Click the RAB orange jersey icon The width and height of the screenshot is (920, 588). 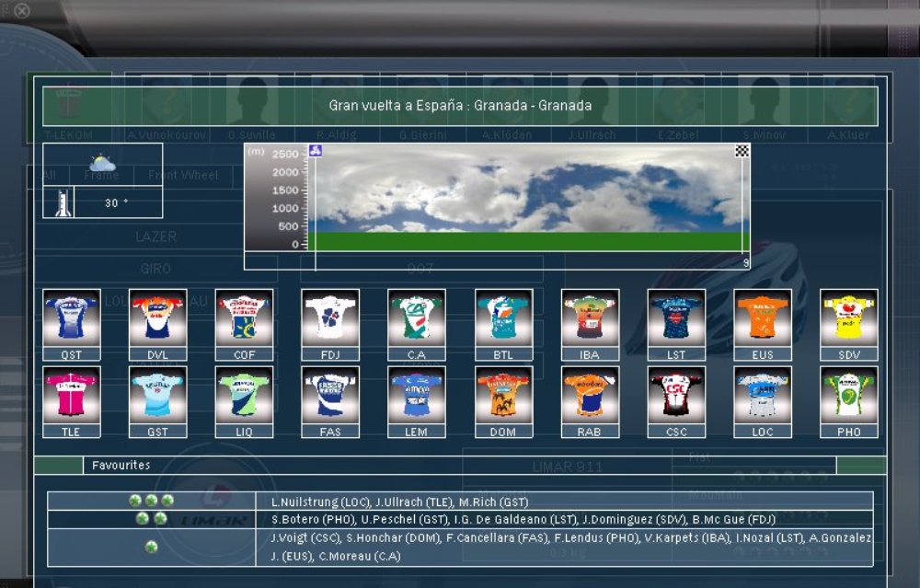coord(590,396)
